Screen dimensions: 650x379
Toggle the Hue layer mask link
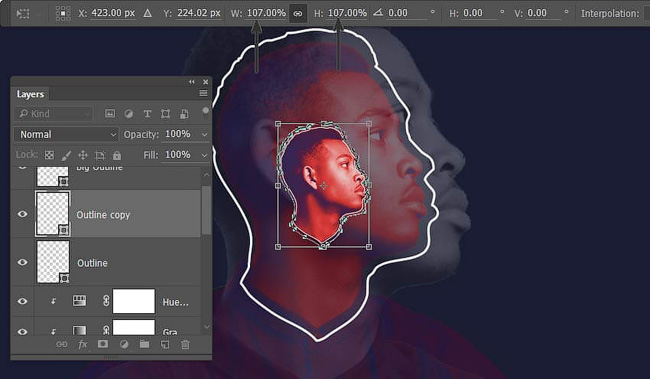[106, 301]
